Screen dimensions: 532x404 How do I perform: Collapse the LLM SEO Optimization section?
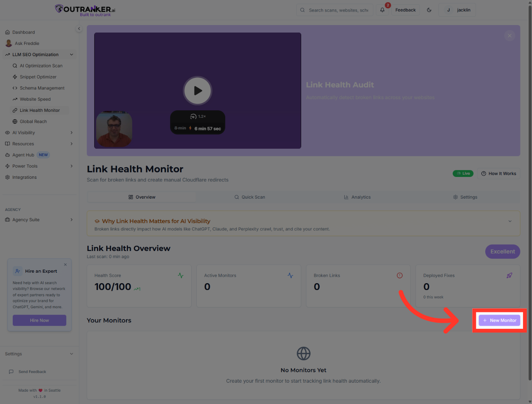pyautogui.click(x=40, y=55)
